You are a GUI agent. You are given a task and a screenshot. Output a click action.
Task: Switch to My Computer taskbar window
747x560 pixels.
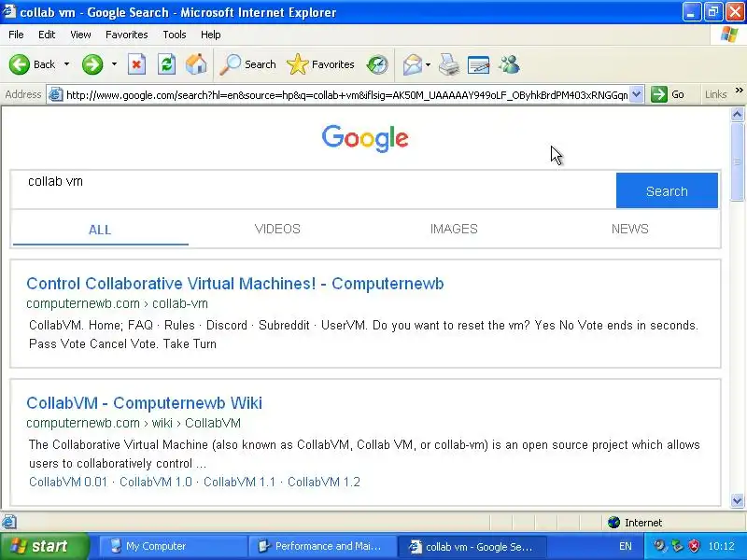point(173,546)
